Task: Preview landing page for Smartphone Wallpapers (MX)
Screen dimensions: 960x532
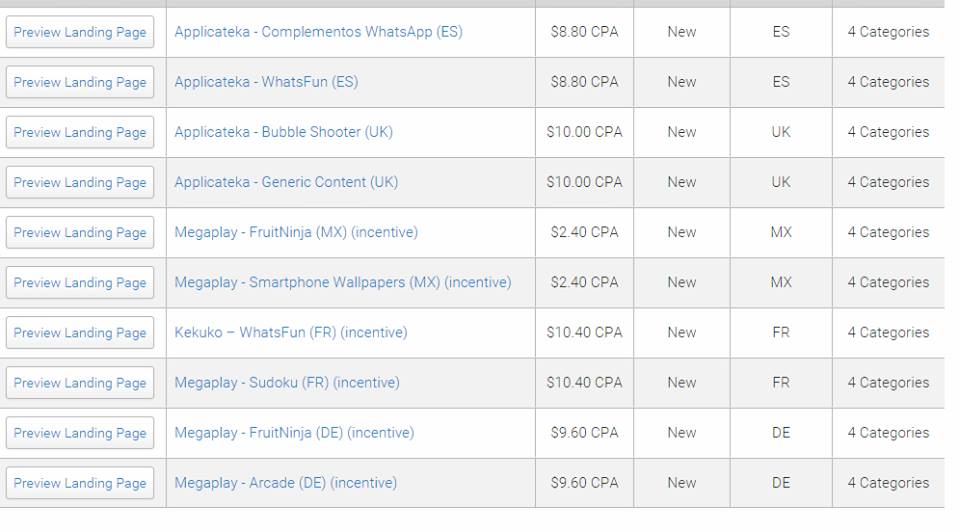Action: click(x=80, y=282)
